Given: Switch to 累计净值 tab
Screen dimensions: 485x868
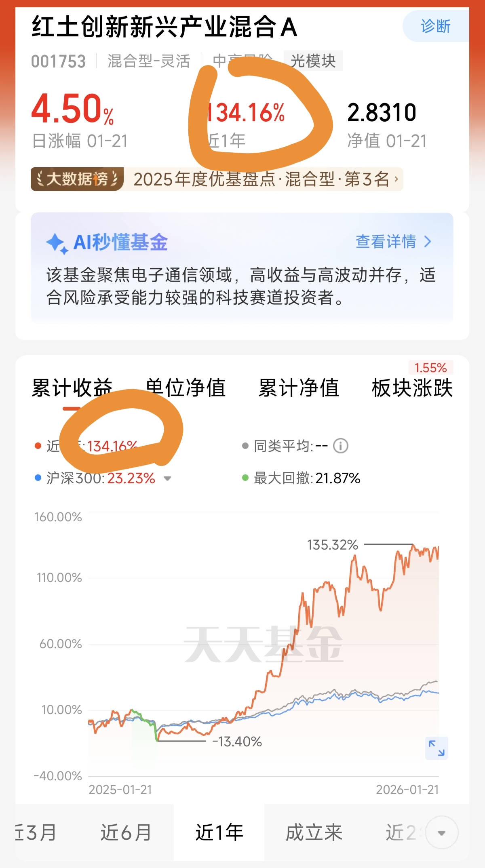Looking at the screenshot, I should (x=299, y=388).
